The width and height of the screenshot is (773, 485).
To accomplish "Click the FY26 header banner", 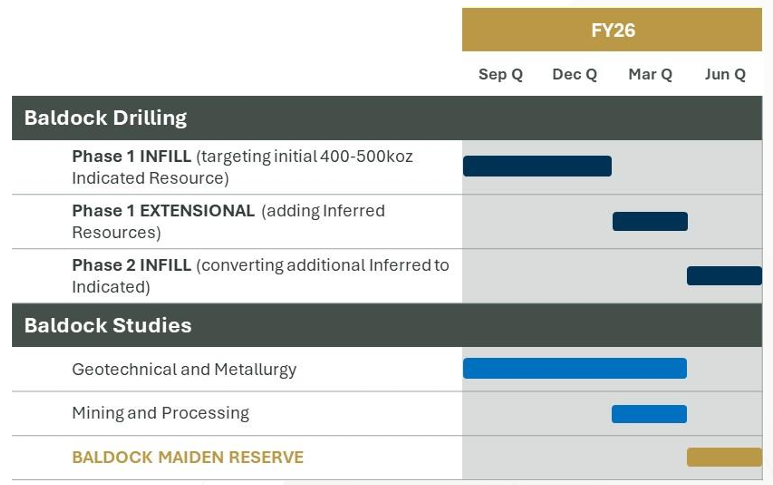I will [x=612, y=30].
